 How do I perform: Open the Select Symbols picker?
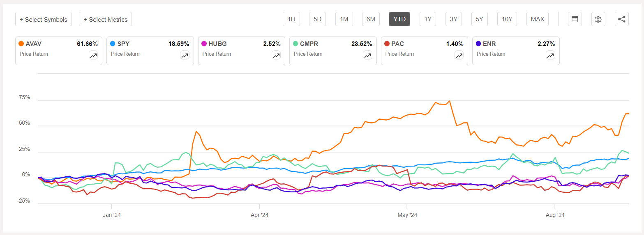pos(44,19)
